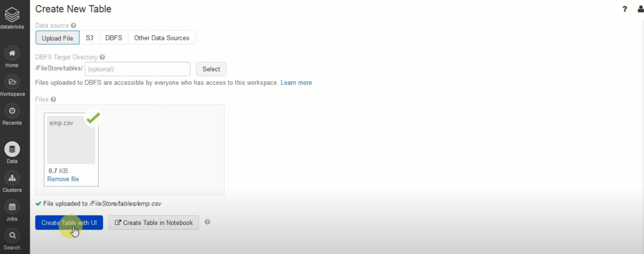Open the Data database icon
644x254 pixels.
point(12,149)
